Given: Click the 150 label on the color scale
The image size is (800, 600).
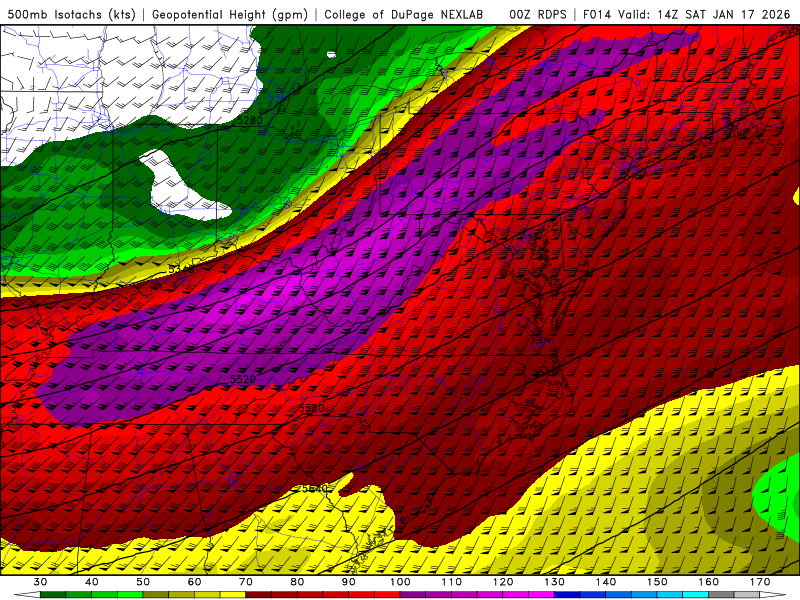Looking at the screenshot, I should [x=658, y=582].
